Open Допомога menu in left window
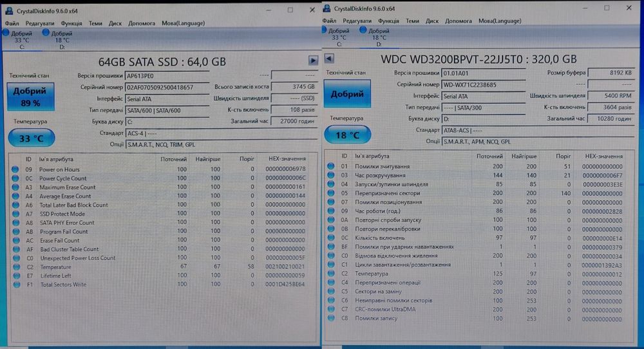644x349 pixels. tap(142, 23)
